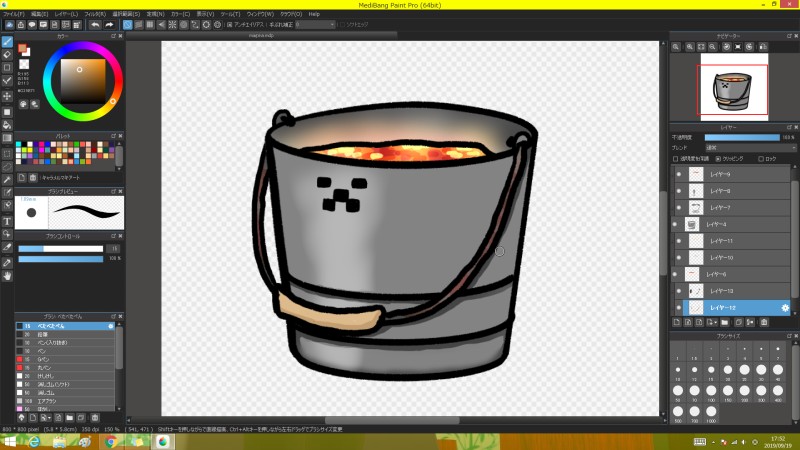Adjust the brush size slider
The image size is (800, 450).
61,249
